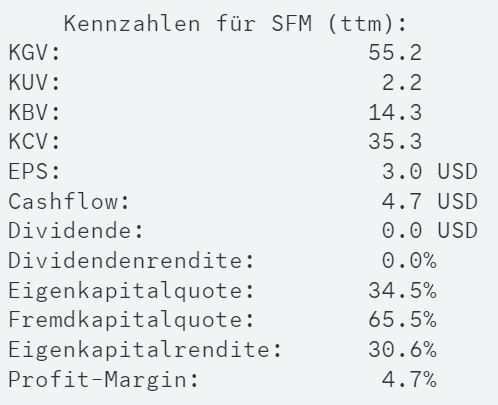The width and height of the screenshot is (498, 405).
Task: Click the KBV value 14.3
Action: 395,112
